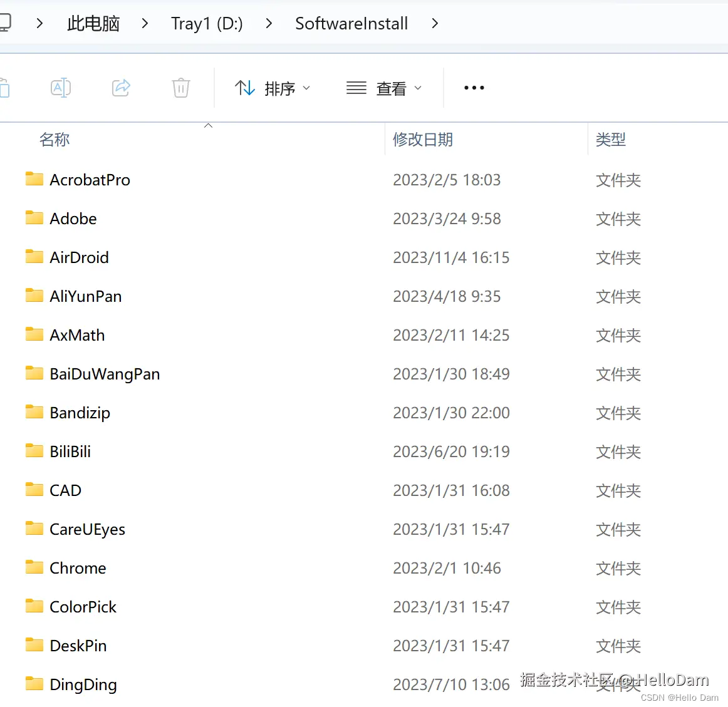Click the DeskPin folder name
The image size is (728, 707).
click(78, 646)
